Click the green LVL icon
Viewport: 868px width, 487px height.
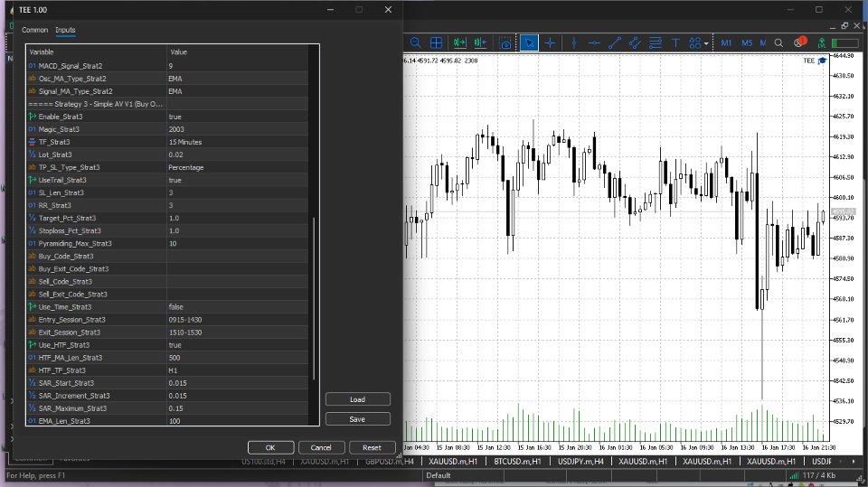coord(822,43)
